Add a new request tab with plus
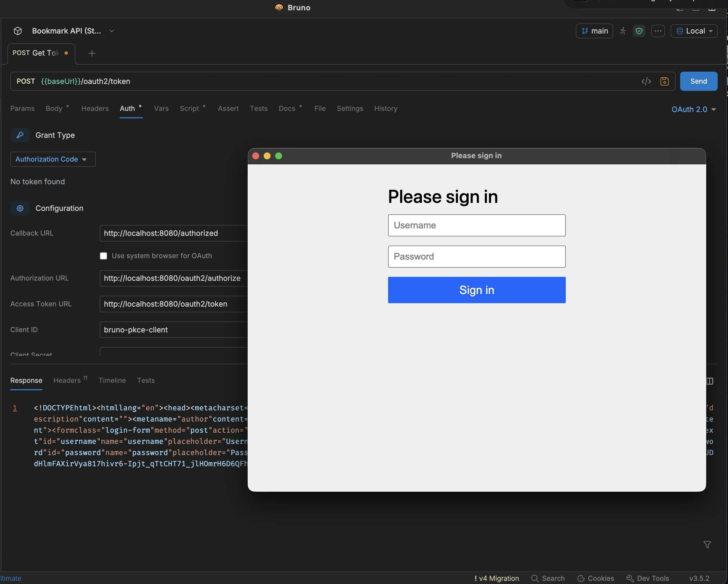 92,53
